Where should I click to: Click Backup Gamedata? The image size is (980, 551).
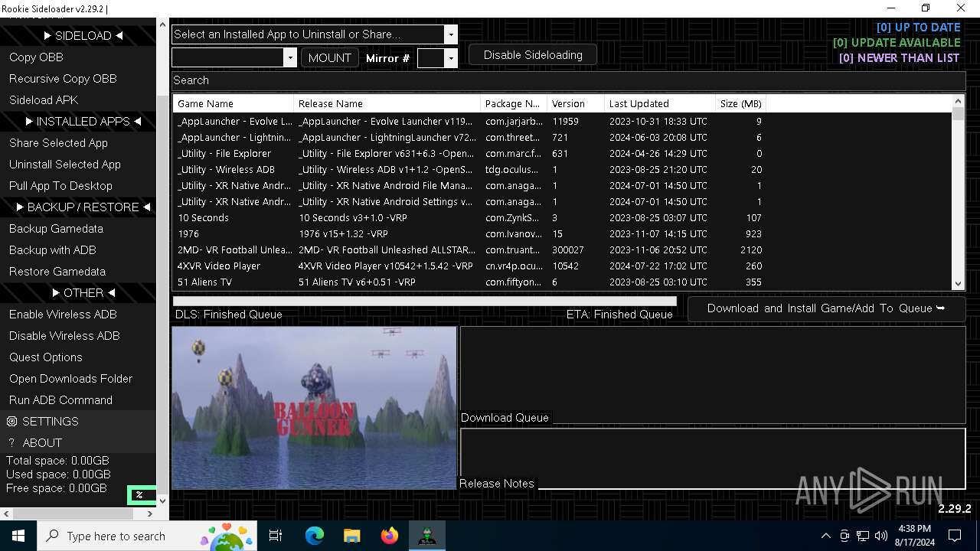(x=78, y=228)
